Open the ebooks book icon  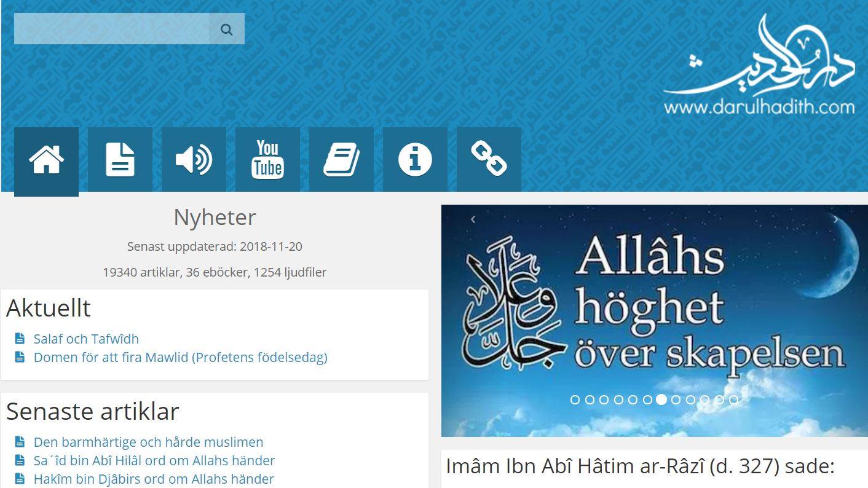click(341, 160)
